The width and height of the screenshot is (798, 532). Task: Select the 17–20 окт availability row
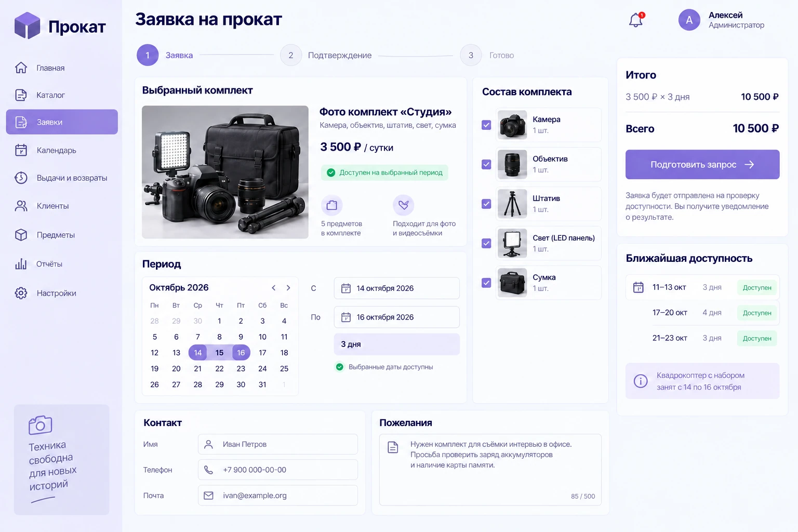(x=702, y=313)
